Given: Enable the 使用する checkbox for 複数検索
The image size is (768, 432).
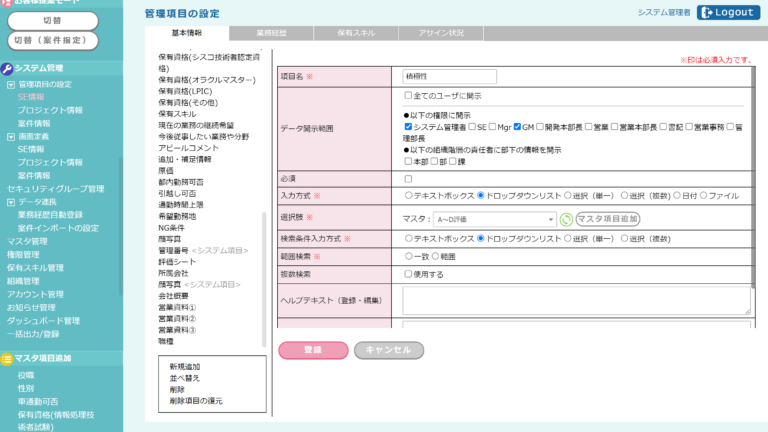Looking at the screenshot, I should (408, 273).
